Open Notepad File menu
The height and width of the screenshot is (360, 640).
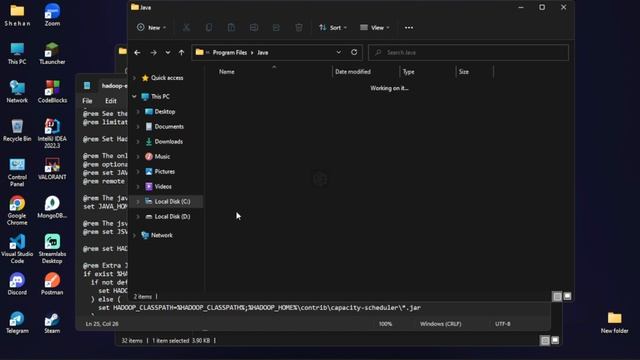coord(87,101)
